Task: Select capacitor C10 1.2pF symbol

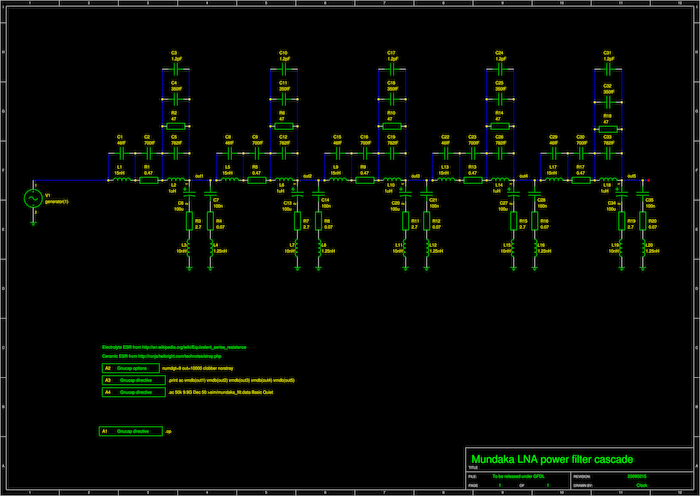Action: coord(283,69)
